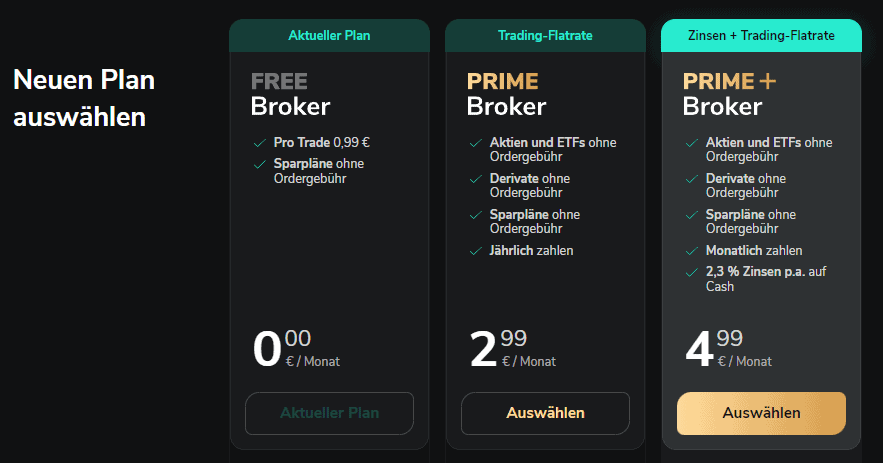Click Sparpläne checkmark in FREE Broker card
The height and width of the screenshot is (463, 883).
(259, 163)
